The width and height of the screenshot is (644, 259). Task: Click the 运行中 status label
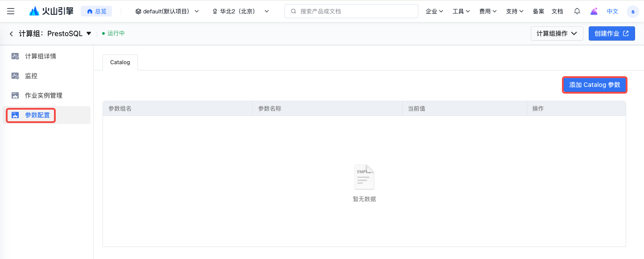(x=116, y=33)
